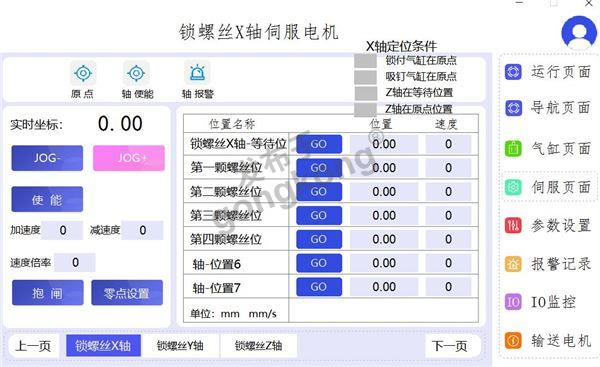Click the 速度倍率 input field

click(x=75, y=262)
